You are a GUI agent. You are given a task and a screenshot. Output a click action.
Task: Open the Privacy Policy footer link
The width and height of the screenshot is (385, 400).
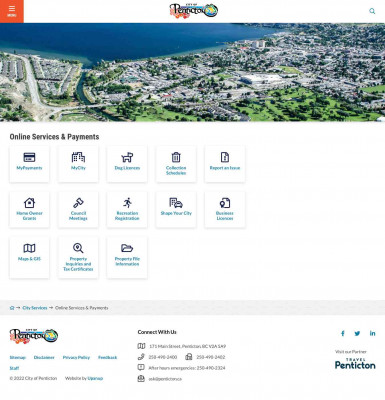76,357
